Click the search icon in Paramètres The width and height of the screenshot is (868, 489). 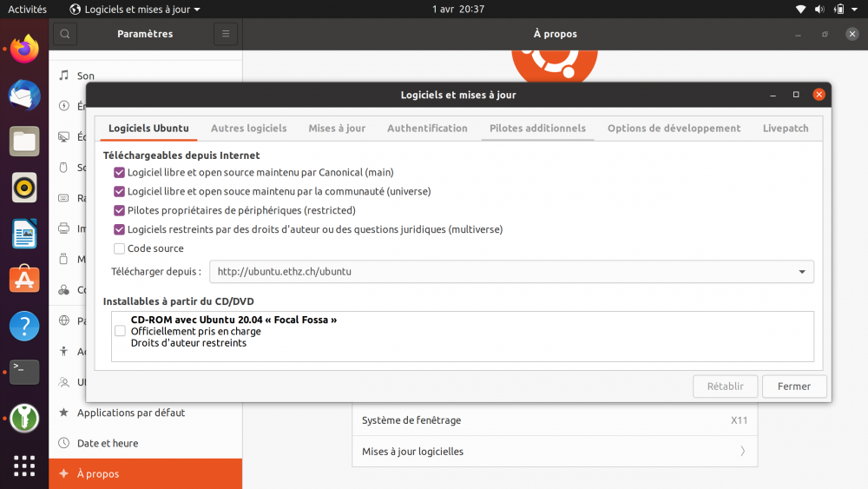click(65, 34)
